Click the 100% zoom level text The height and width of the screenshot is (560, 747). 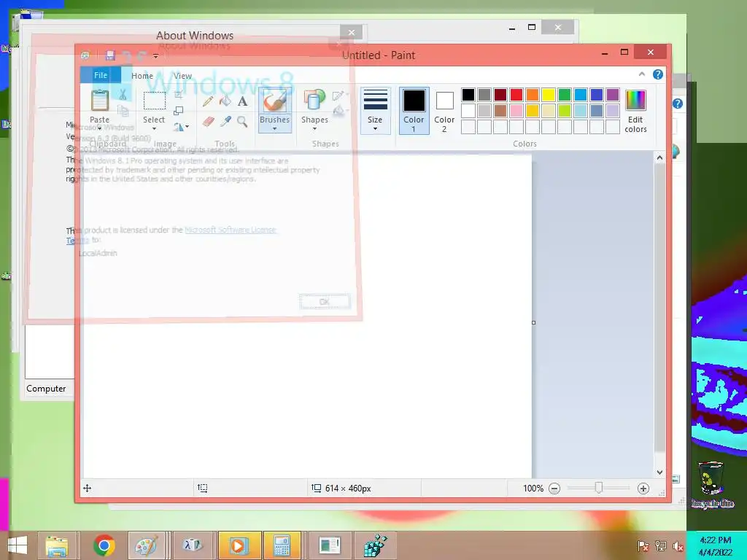[533, 488]
